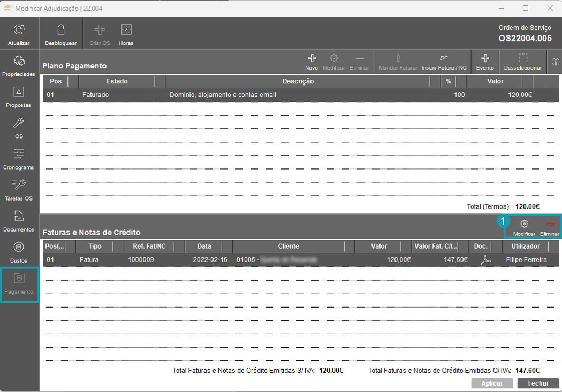
Task: Sort by Pos column in Plano Pagamento
Action: click(x=56, y=81)
